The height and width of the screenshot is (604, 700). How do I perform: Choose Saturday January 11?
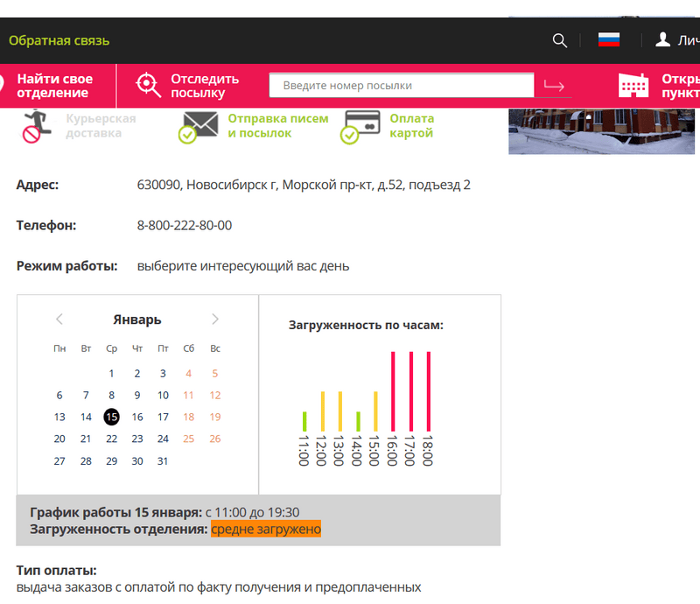(188, 396)
